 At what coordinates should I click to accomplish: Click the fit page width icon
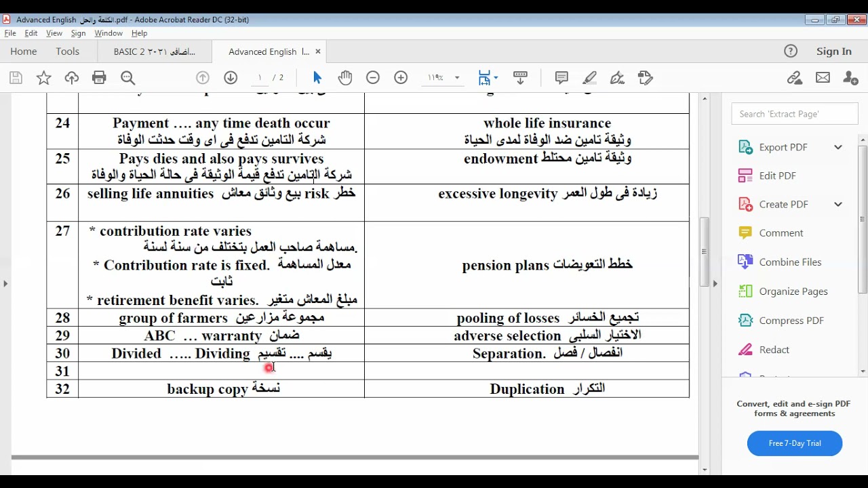point(484,78)
